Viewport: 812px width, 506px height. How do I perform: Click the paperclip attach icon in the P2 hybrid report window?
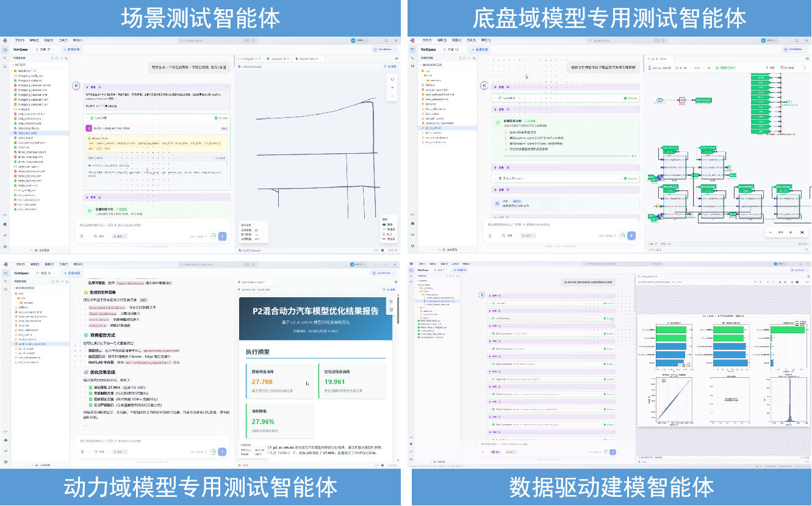(x=82, y=452)
